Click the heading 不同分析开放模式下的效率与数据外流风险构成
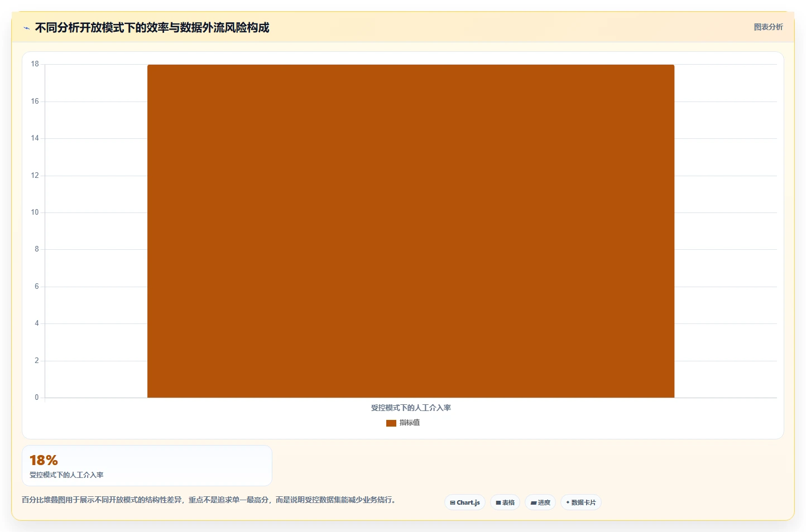This screenshot has width=806, height=532. (152, 27)
